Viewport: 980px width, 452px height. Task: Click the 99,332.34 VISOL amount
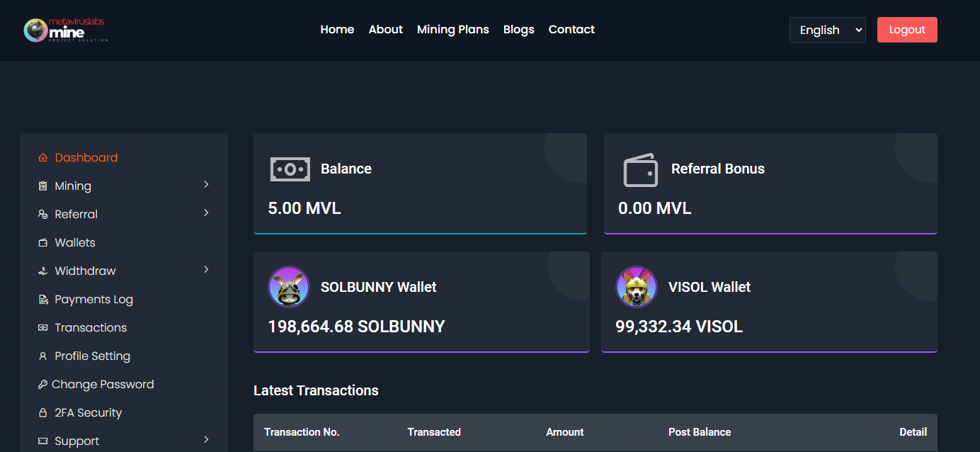pos(679,327)
